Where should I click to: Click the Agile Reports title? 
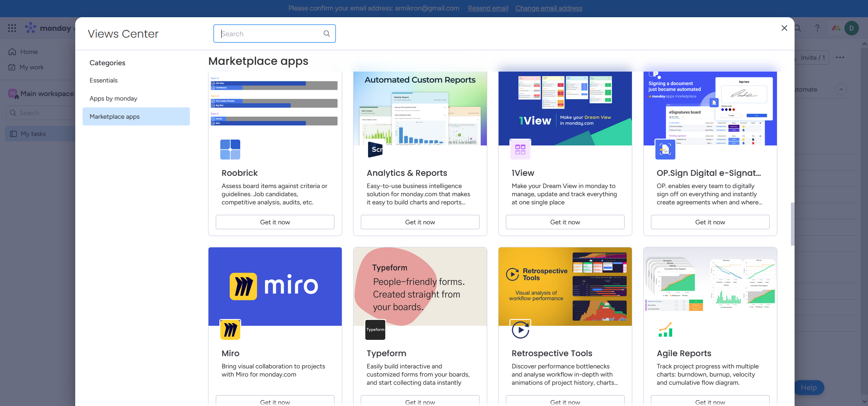tap(684, 353)
